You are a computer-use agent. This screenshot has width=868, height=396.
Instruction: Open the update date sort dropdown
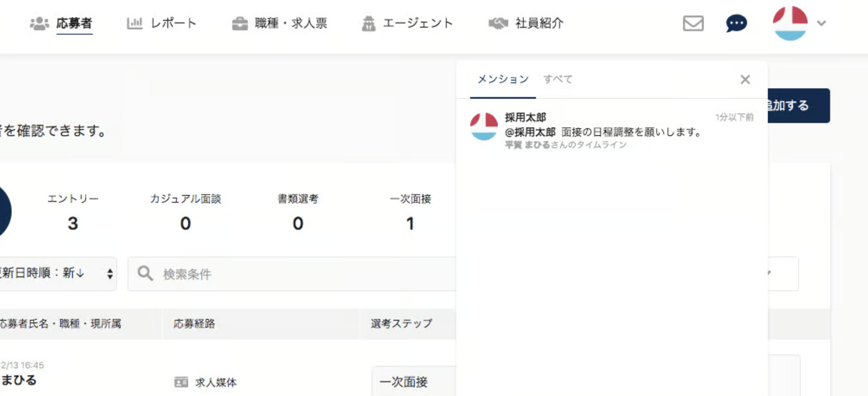58,274
